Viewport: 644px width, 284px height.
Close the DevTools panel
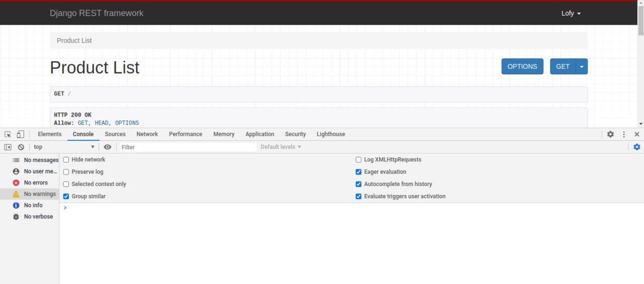pyautogui.click(x=637, y=134)
